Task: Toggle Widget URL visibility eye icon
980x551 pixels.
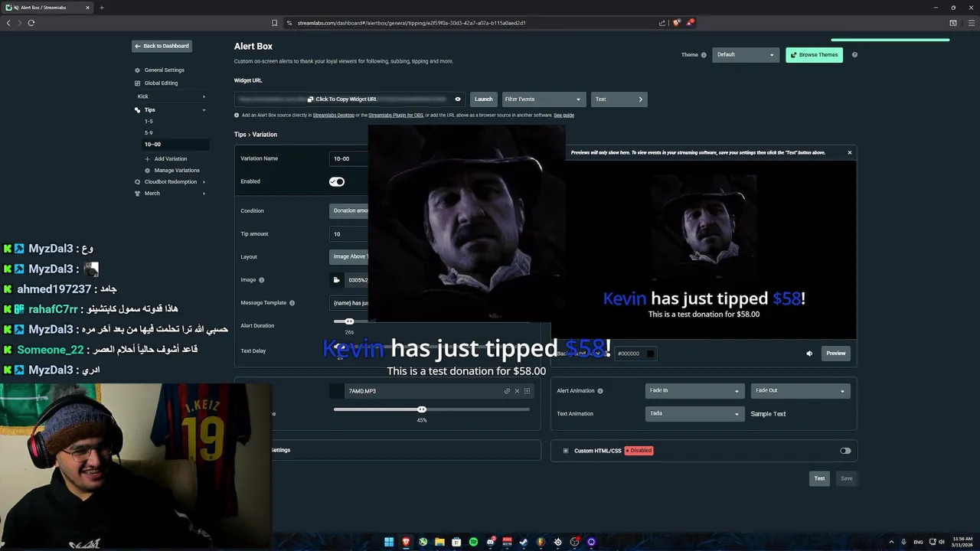Action: click(458, 99)
